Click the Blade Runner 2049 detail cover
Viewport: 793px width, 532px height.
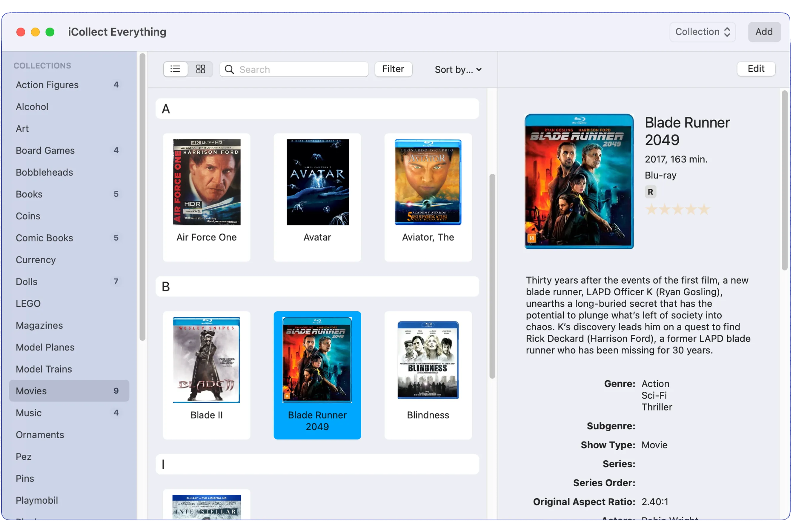click(x=579, y=181)
